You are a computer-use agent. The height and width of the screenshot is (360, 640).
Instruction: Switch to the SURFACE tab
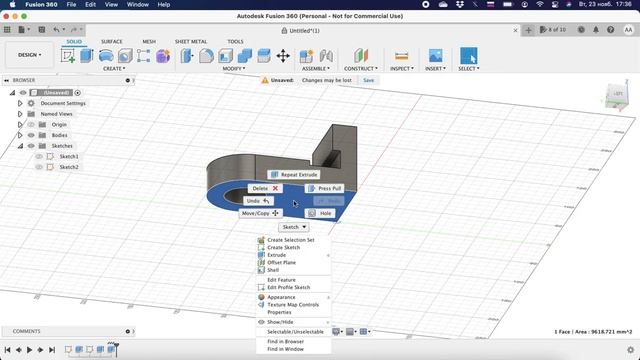pyautogui.click(x=111, y=42)
